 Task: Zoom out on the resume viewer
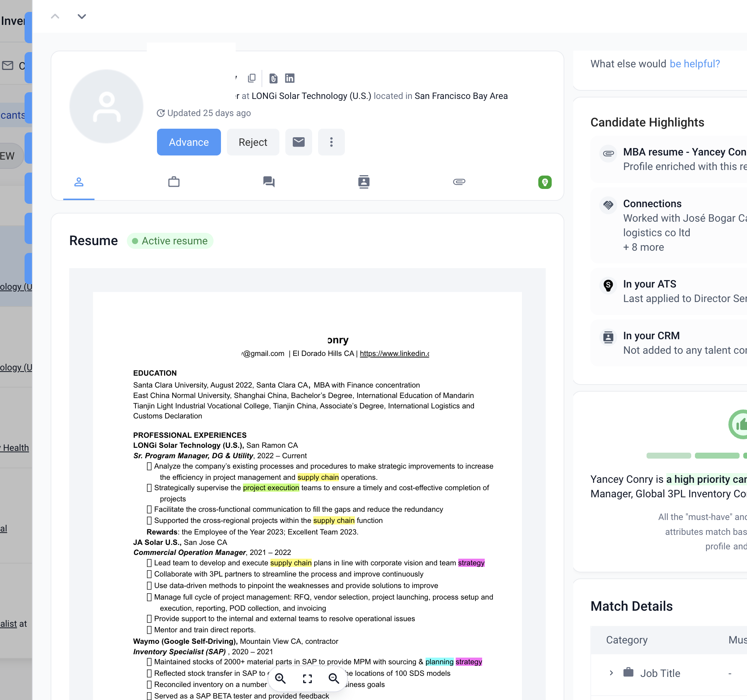pos(334,678)
